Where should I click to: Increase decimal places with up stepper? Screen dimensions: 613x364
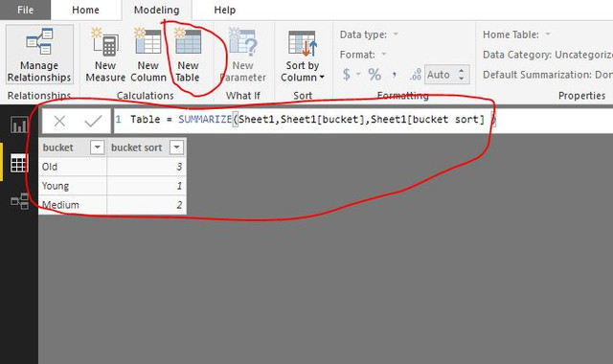click(462, 71)
